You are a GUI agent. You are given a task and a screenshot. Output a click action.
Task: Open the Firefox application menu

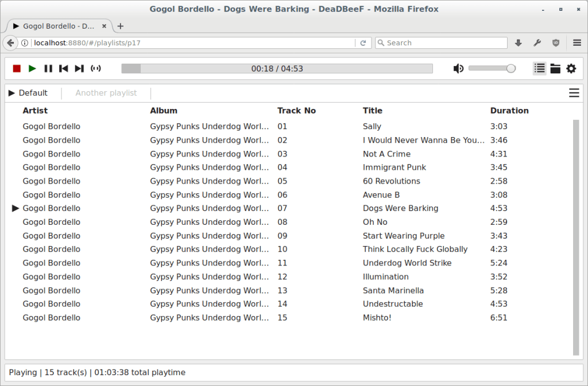576,42
